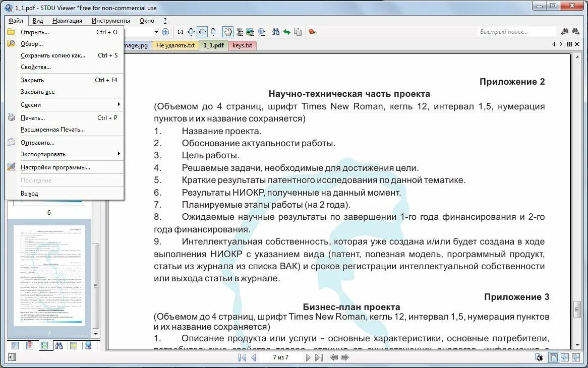
Task: Activate the Select Text tool
Action: tap(239, 32)
